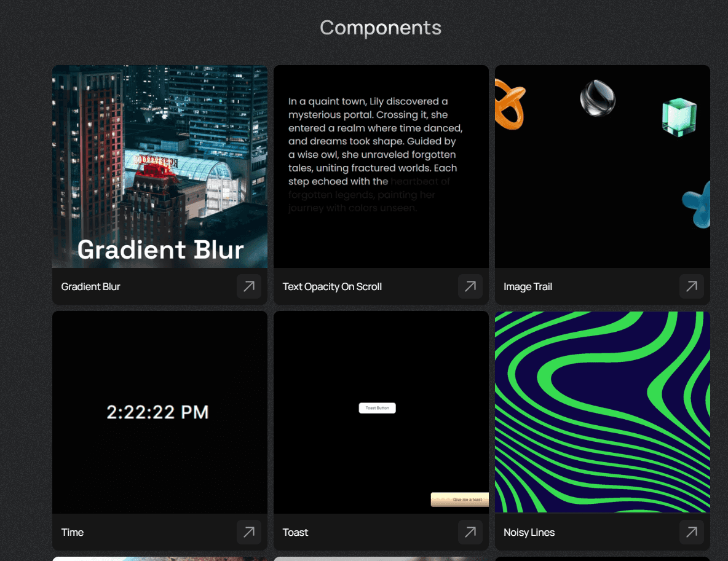Click the orange ring 3D shape
Viewport: 728px width, 561px height.
[509, 104]
